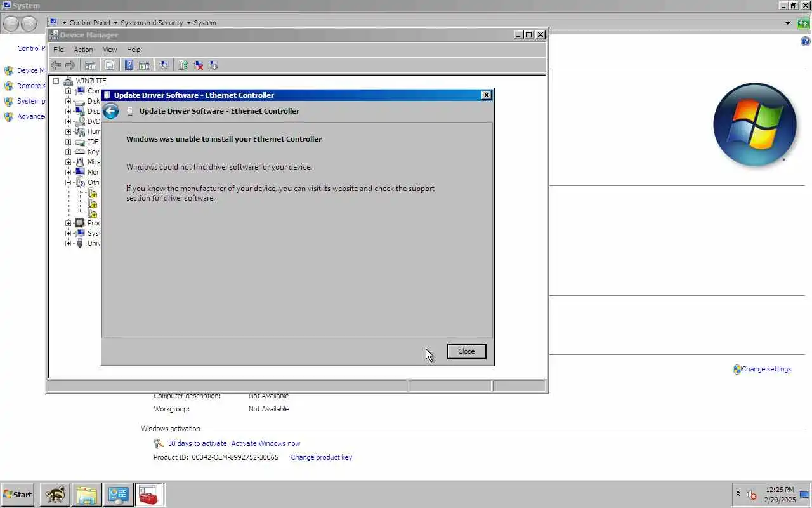Click the Device Manager toolbar Back arrow
This screenshot has height=508, width=812.
(56, 65)
